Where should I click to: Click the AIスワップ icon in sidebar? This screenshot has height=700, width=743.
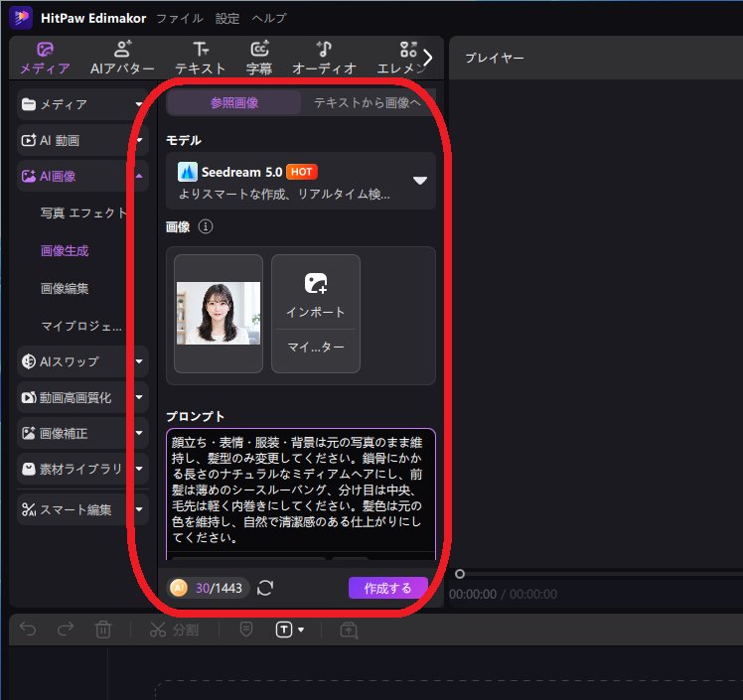pyautogui.click(x=29, y=361)
